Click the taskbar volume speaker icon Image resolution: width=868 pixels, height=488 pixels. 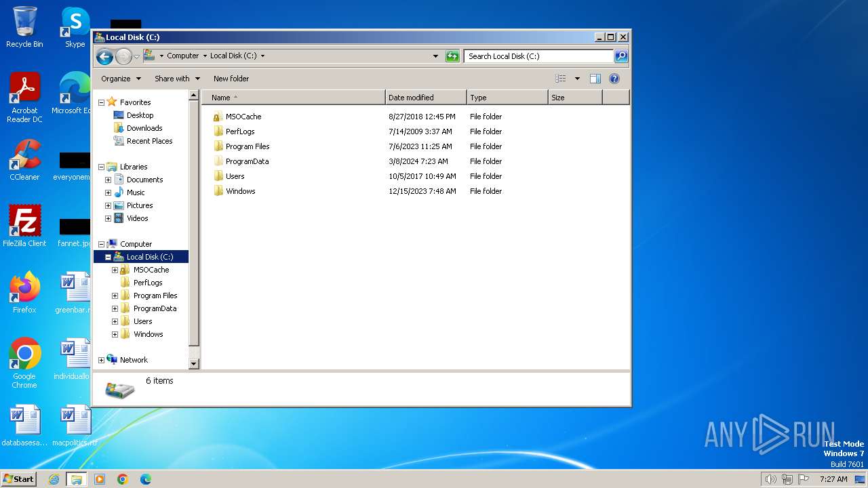770,479
